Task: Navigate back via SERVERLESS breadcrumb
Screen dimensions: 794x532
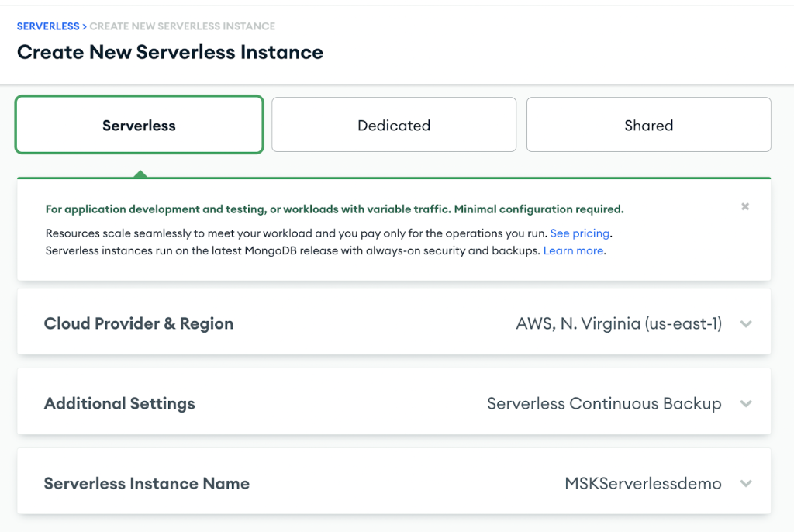Action: 48,26
